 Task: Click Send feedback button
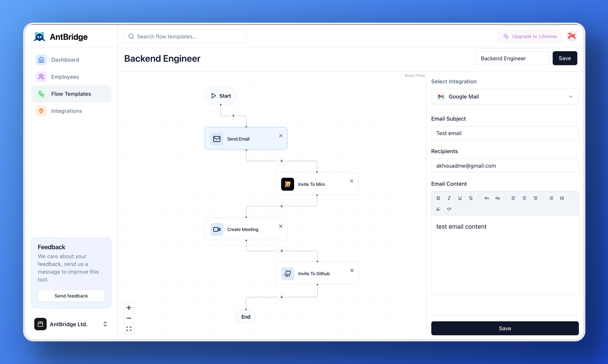(x=71, y=296)
